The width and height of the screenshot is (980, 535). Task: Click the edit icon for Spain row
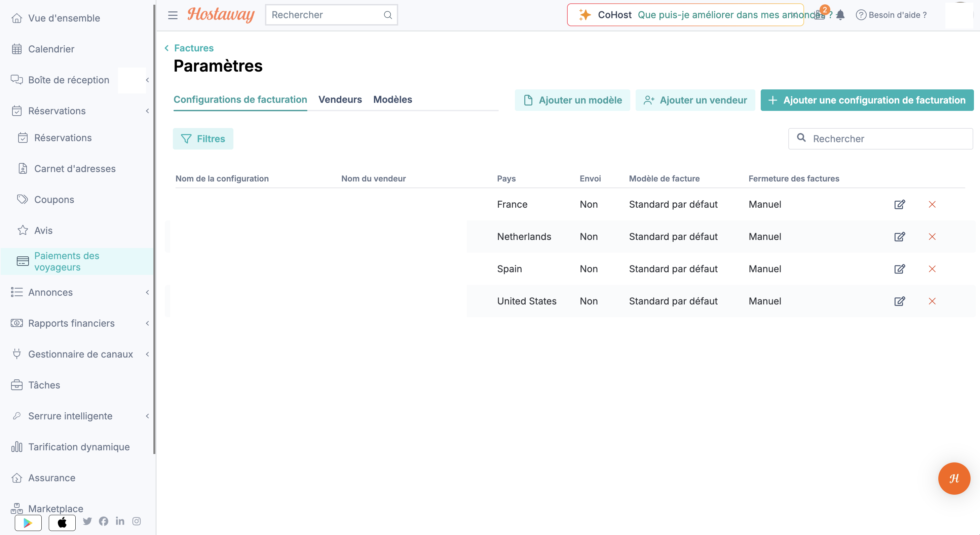point(899,269)
